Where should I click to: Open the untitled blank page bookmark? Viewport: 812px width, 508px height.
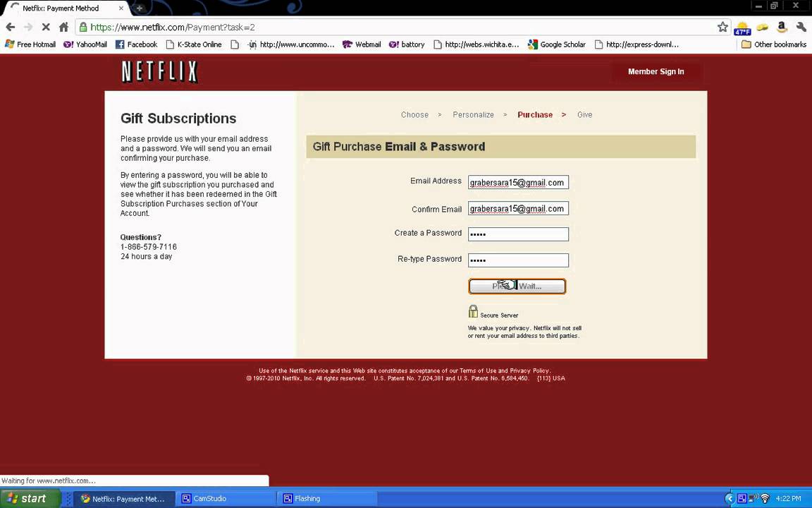click(235, 44)
